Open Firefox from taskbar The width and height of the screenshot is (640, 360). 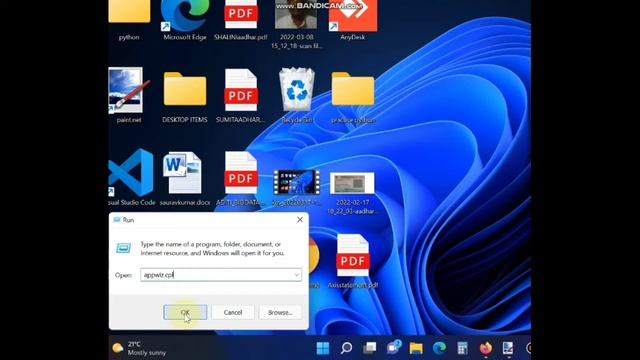pyautogui.click(x=486, y=348)
